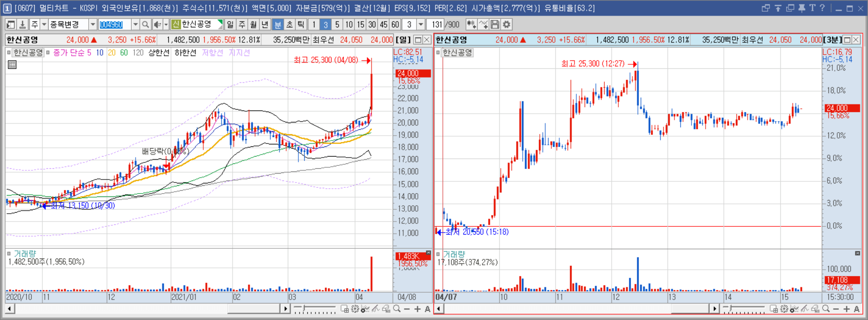Click the 상한선 upper band label

[158, 53]
